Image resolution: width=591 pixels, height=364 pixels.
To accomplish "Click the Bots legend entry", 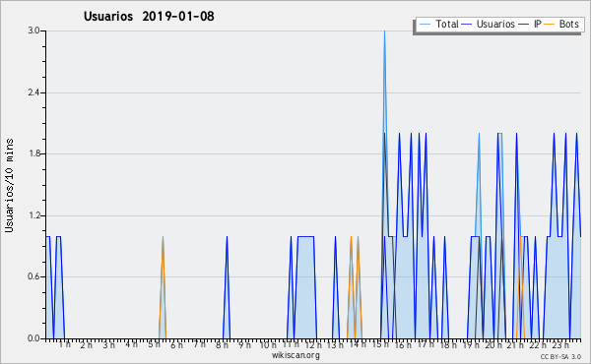I will 561,24.
